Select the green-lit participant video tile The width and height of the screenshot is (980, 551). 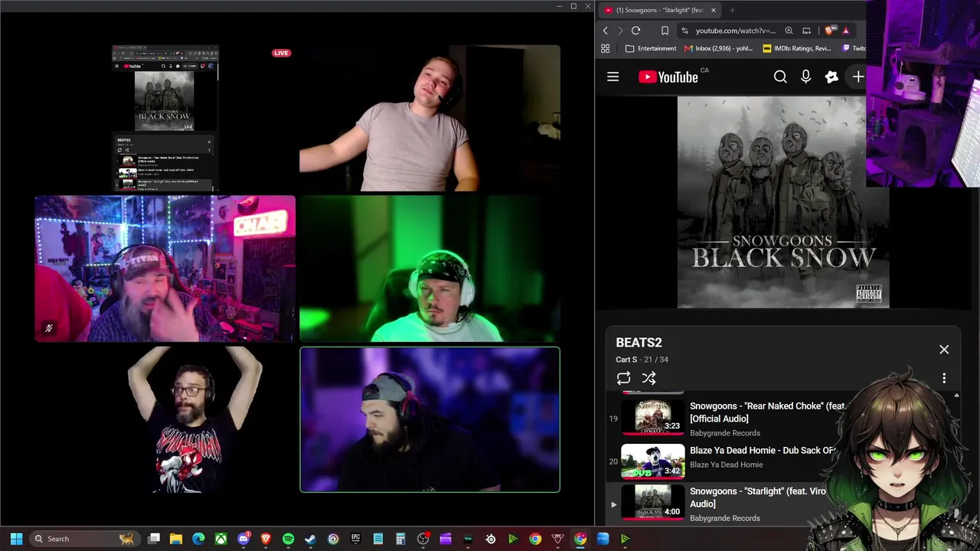point(430,269)
